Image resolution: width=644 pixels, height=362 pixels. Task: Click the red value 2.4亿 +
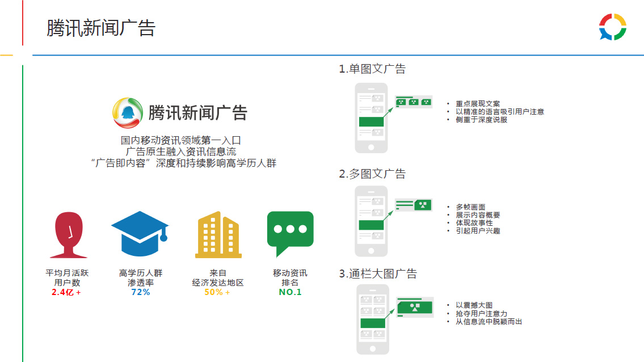coord(66,292)
